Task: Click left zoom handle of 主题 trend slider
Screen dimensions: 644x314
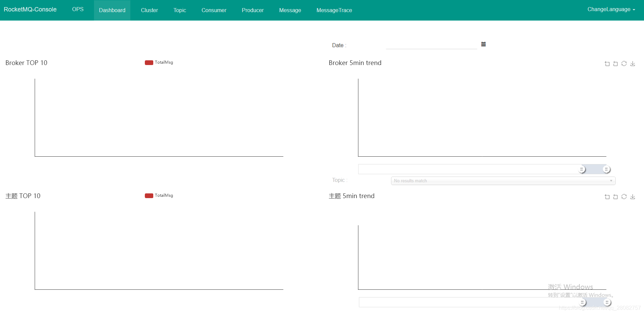Action: click(x=582, y=303)
